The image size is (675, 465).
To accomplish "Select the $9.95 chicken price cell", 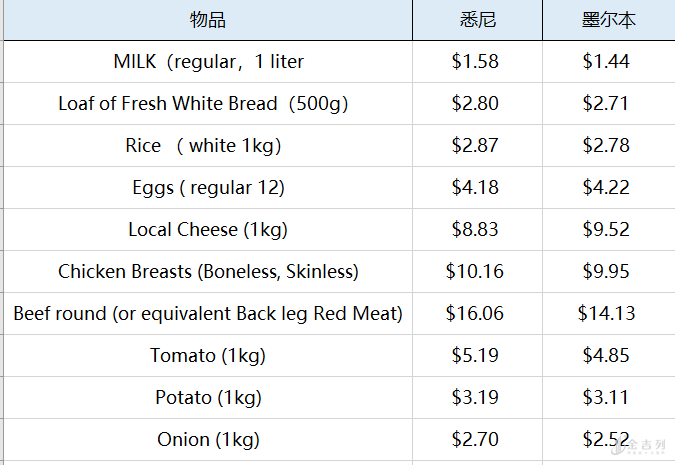I will (606, 272).
